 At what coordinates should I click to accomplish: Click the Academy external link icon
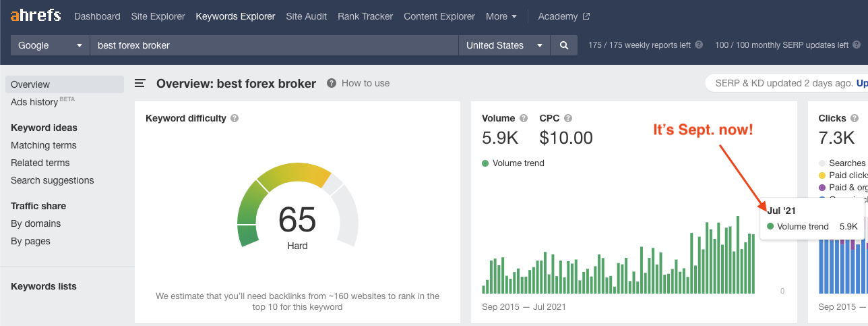tap(586, 16)
